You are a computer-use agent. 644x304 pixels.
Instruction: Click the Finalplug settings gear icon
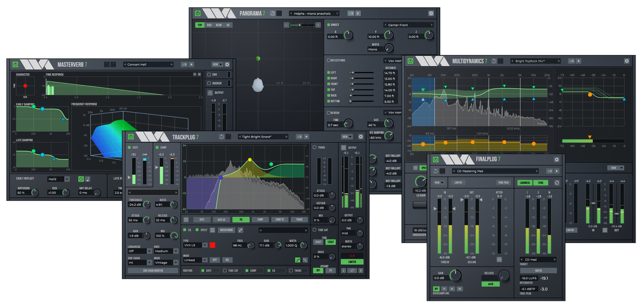[556, 159]
